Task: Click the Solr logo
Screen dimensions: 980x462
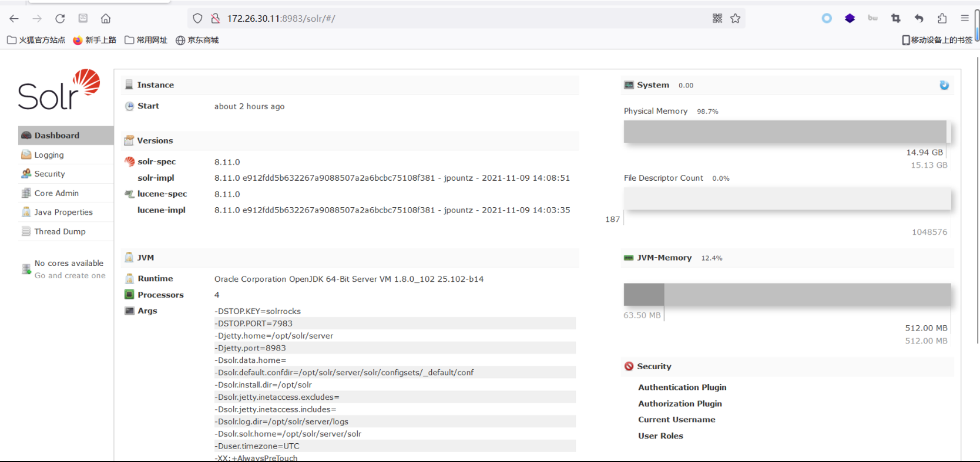Action: pos(59,89)
